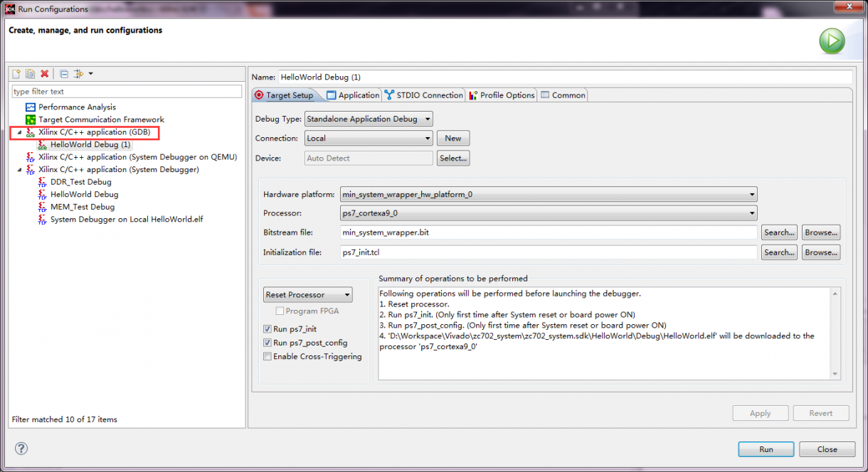
Task: Open the filter icon's dropdown arrow
Action: tap(90, 74)
